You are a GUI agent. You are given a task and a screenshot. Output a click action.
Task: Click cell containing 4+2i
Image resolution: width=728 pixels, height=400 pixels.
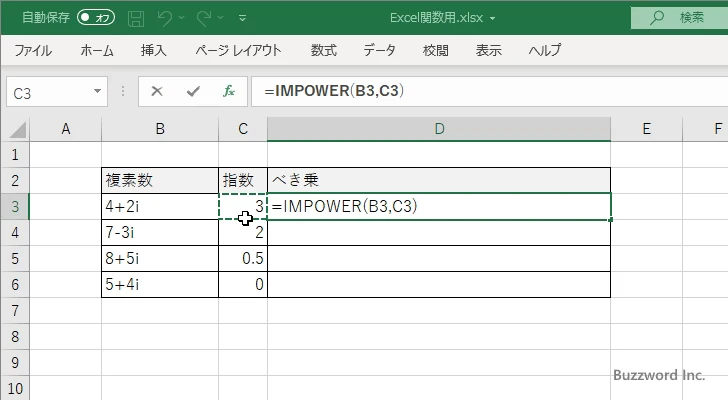pos(160,206)
